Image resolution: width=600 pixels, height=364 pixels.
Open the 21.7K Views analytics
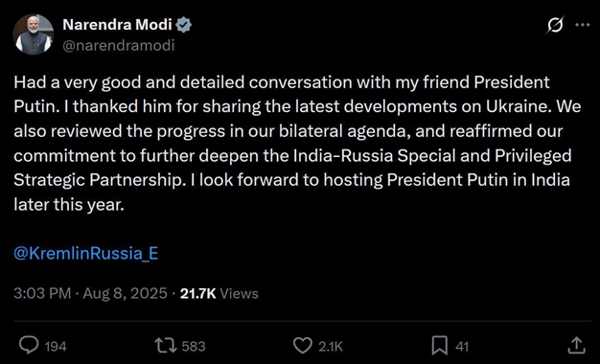pos(219,293)
